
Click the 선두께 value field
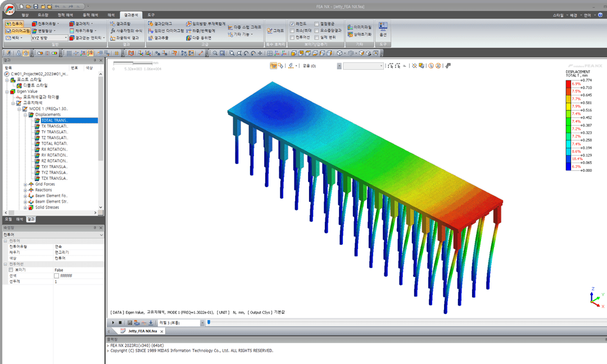click(x=79, y=281)
